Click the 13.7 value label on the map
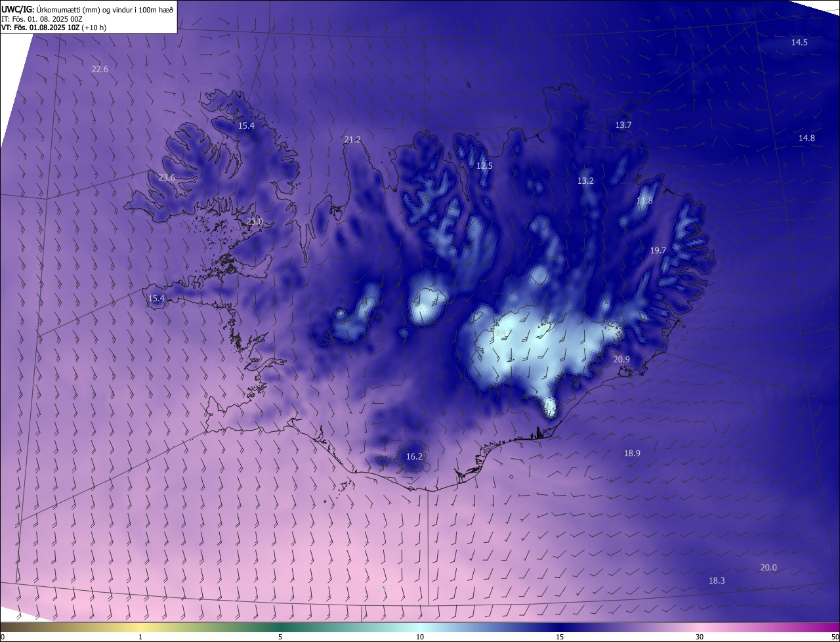Screen dimensions: 840x642 [623, 125]
